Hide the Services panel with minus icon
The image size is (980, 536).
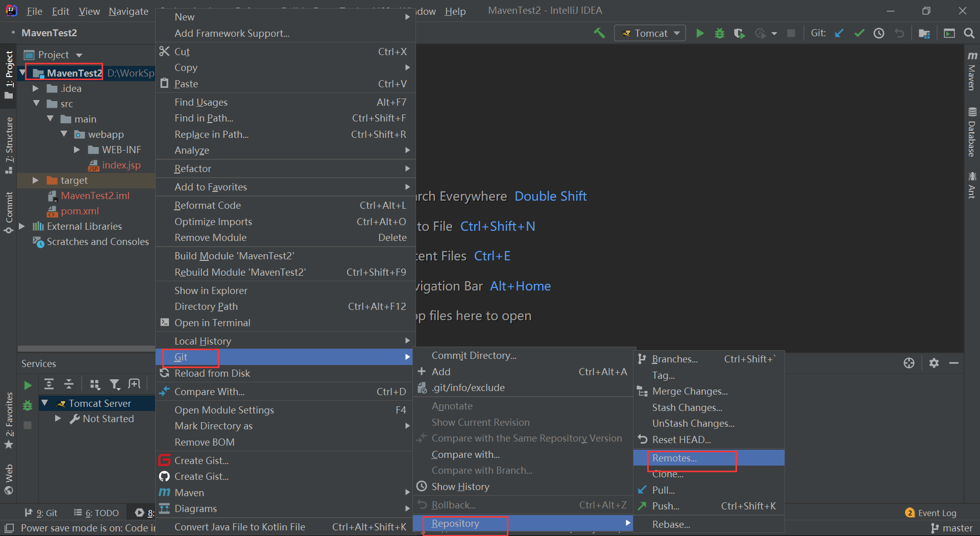pos(954,363)
